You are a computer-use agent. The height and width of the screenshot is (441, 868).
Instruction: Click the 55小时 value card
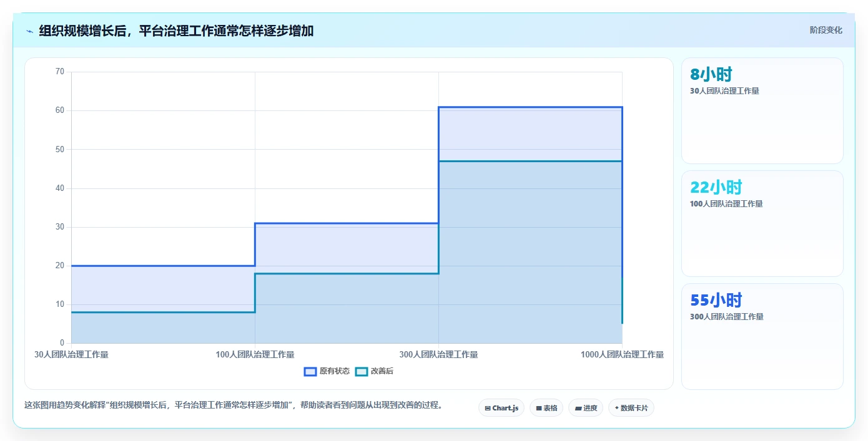coord(762,337)
